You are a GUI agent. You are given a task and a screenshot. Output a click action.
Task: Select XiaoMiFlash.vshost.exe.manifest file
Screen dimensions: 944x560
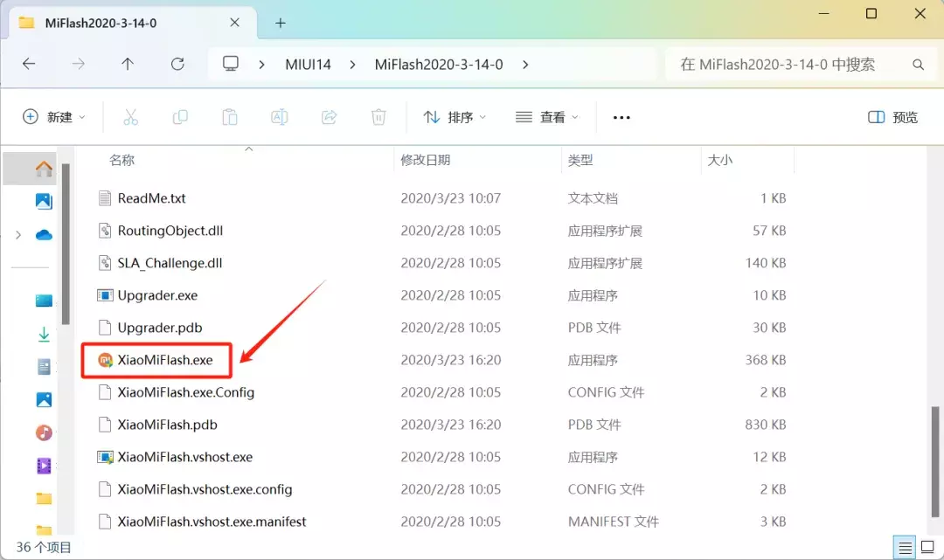tap(212, 522)
